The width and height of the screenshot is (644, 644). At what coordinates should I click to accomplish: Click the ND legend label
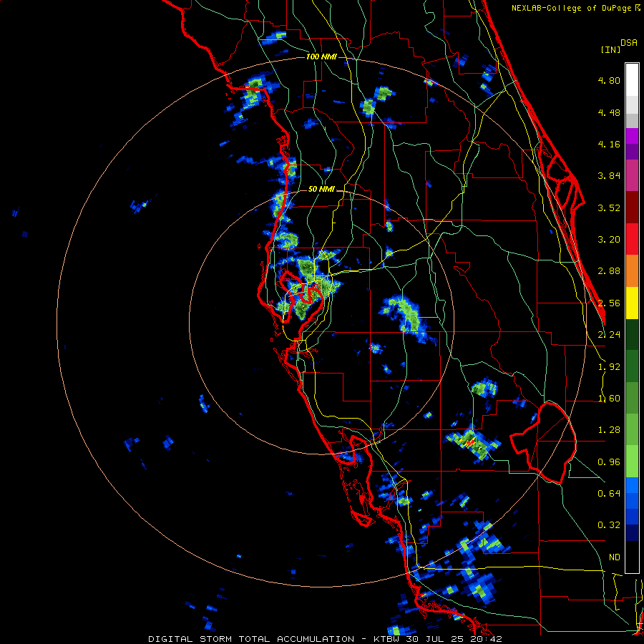615,557
